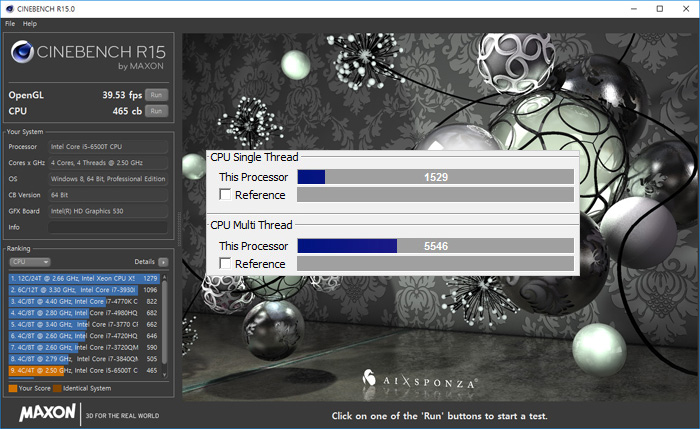Open the Help menu
Screen dimensions: 700x429
pyautogui.click(x=30, y=23)
